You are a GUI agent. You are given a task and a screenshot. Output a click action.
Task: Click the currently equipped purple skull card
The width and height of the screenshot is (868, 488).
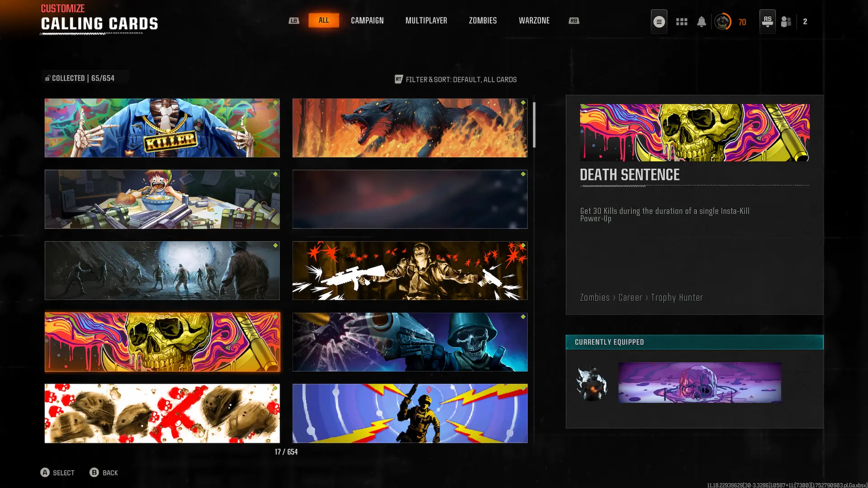click(699, 383)
